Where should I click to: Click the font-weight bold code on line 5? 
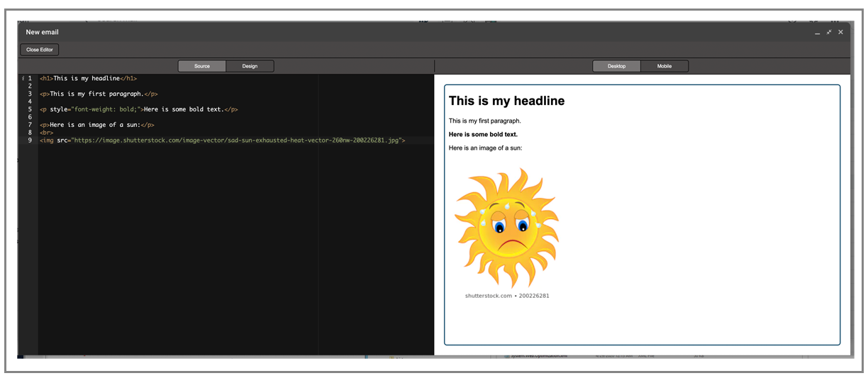139,109
